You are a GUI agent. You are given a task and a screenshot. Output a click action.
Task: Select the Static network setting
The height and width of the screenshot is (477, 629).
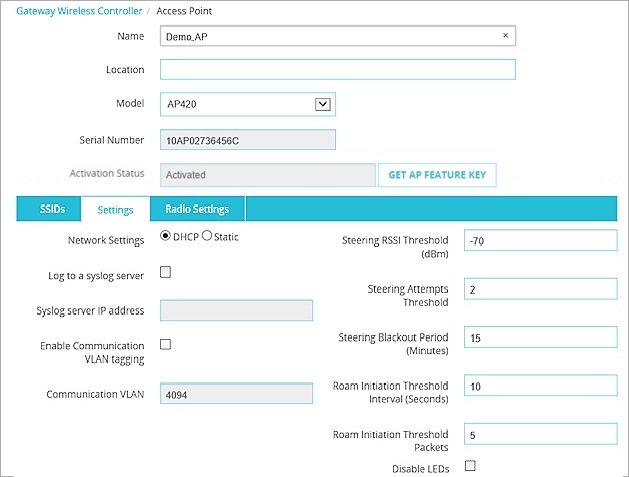208,237
